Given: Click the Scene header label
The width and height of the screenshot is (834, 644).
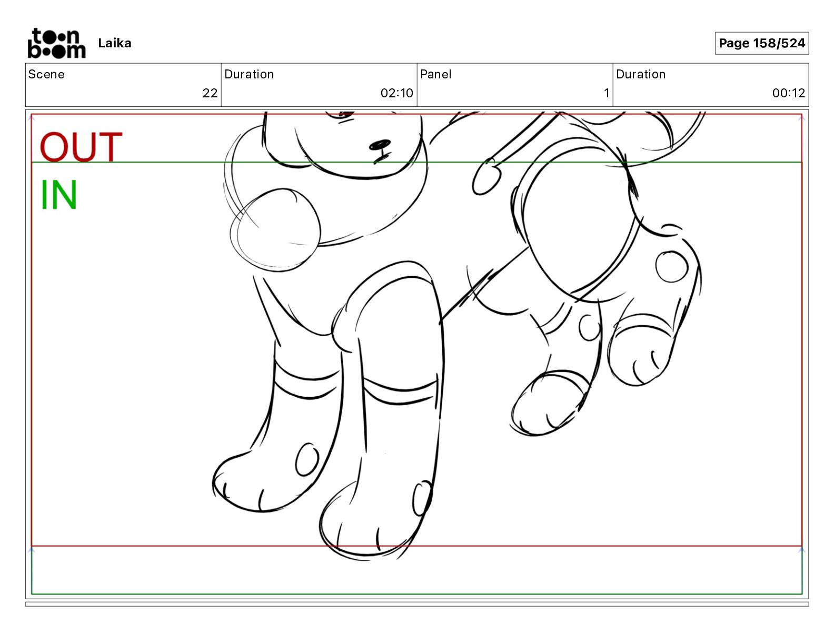Looking at the screenshot, I should [46, 74].
